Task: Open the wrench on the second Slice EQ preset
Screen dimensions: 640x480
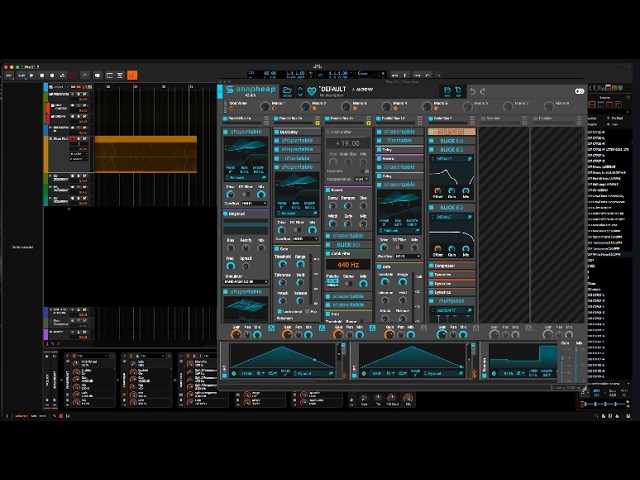Action: (x=470, y=217)
